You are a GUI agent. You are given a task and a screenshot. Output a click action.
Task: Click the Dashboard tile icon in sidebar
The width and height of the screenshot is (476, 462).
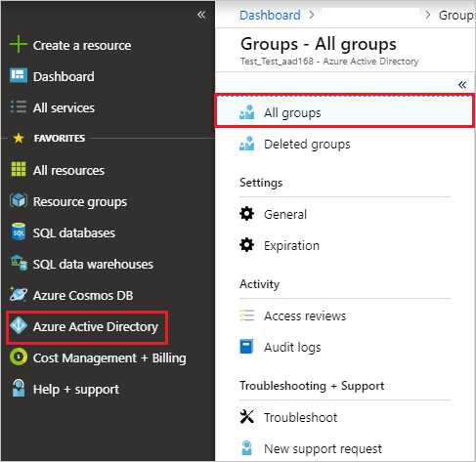click(x=19, y=75)
